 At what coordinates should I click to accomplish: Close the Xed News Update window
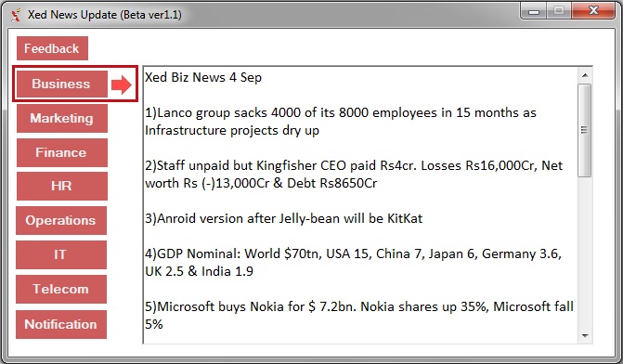click(x=593, y=11)
